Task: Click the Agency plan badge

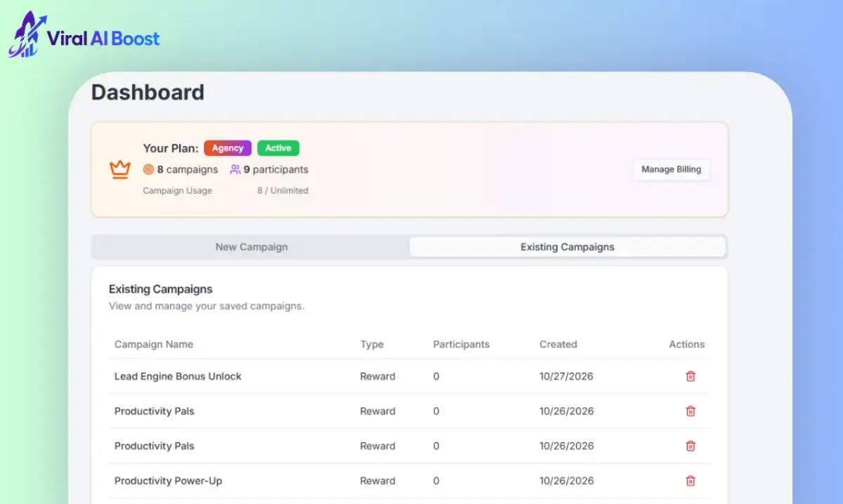Action: [228, 148]
